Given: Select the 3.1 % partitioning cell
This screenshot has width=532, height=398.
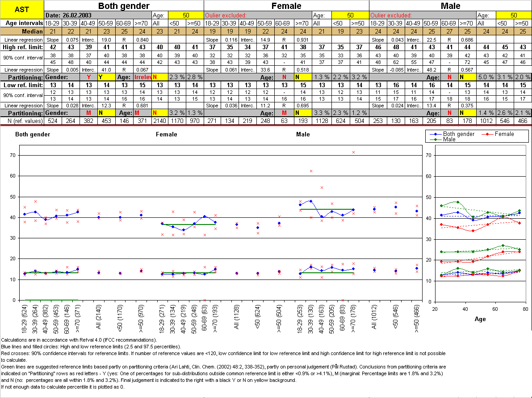Looking at the screenshot, I should pyautogui.click(x=505, y=77).
